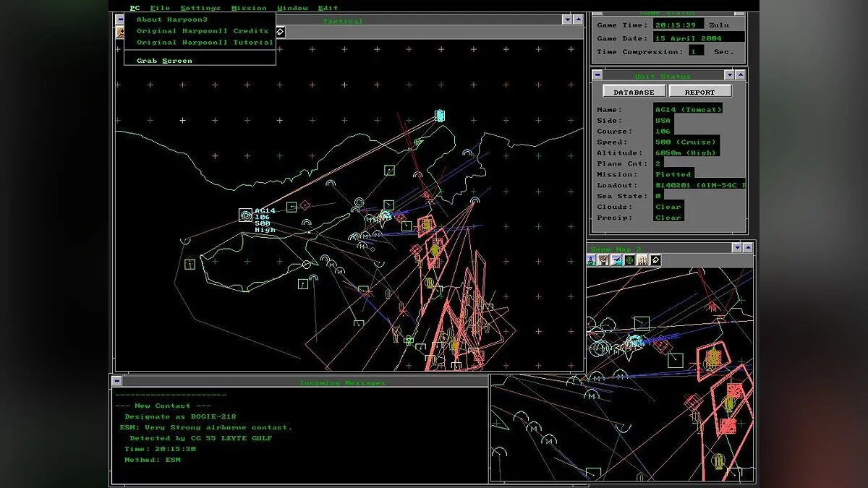Image resolution: width=868 pixels, height=488 pixels.
Task: Choose About Harpoon3 from the PC menu
Action: tap(172, 20)
